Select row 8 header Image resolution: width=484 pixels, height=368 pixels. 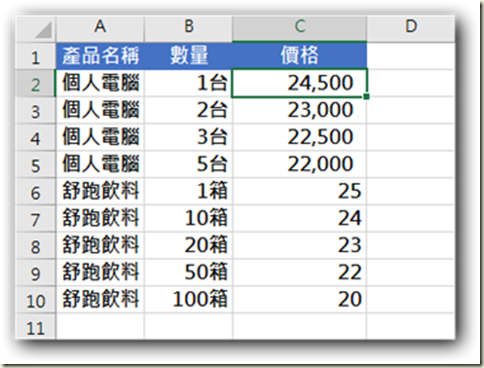pos(36,246)
